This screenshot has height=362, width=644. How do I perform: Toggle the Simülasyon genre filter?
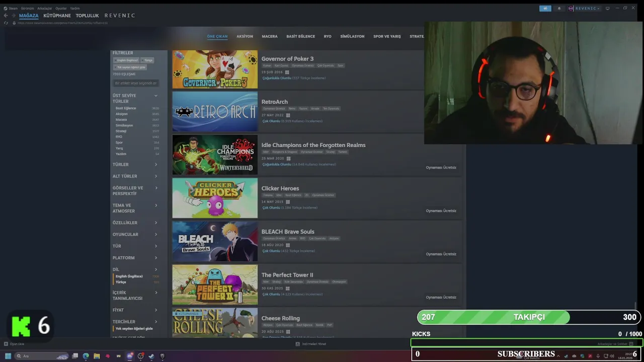click(124, 125)
